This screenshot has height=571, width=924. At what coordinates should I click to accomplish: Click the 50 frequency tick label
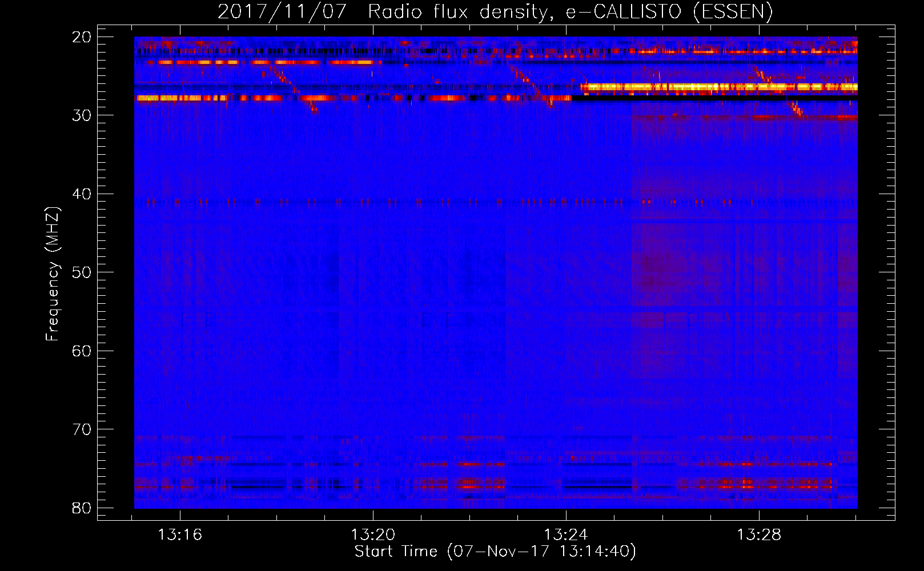(x=82, y=272)
